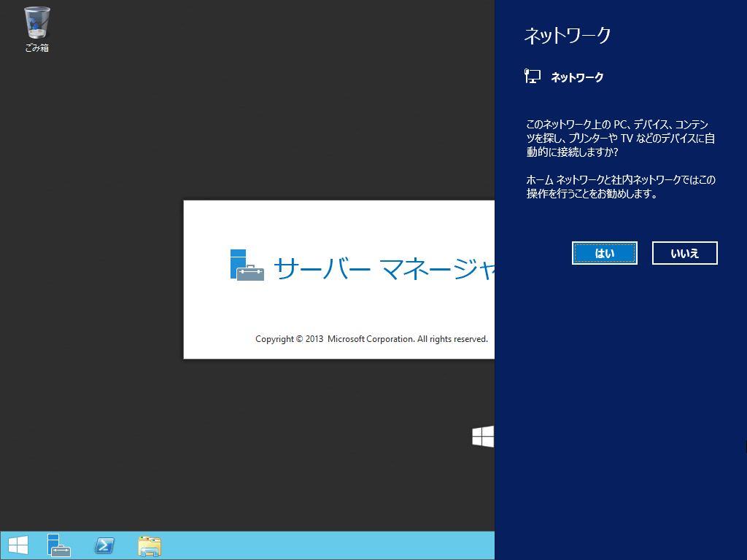Launch PowerShell from the taskbar
This screenshot has height=560, width=747.
pyautogui.click(x=104, y=545)
